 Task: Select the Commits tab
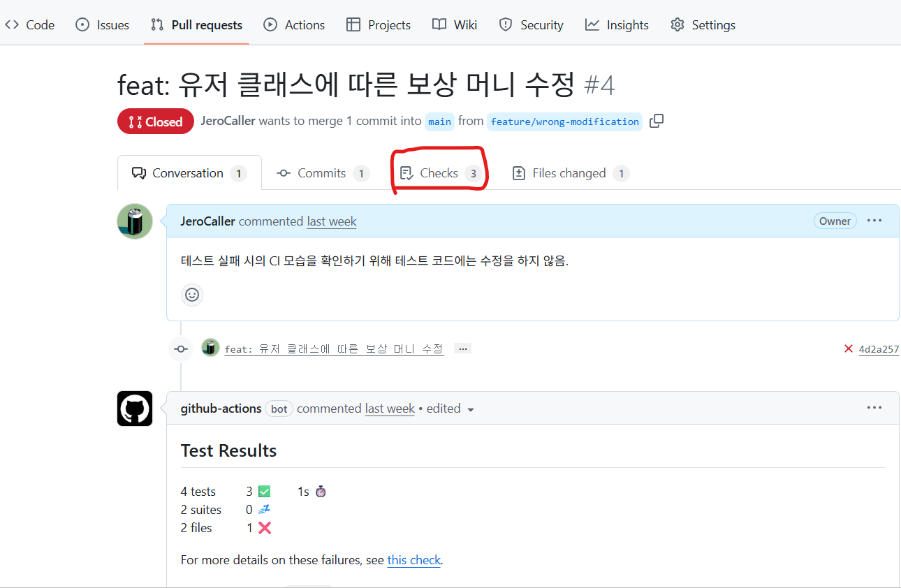tap(321, 172)
